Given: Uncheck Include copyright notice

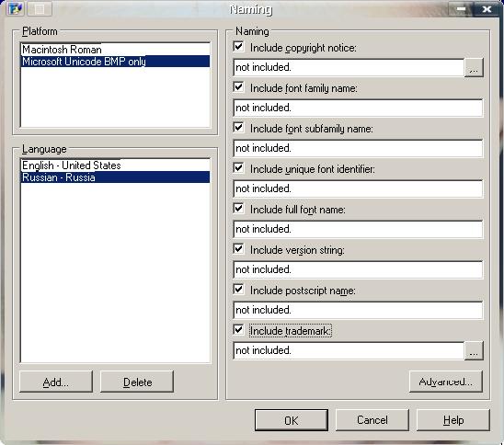Looking at the screenshot, I should (238, 47).
